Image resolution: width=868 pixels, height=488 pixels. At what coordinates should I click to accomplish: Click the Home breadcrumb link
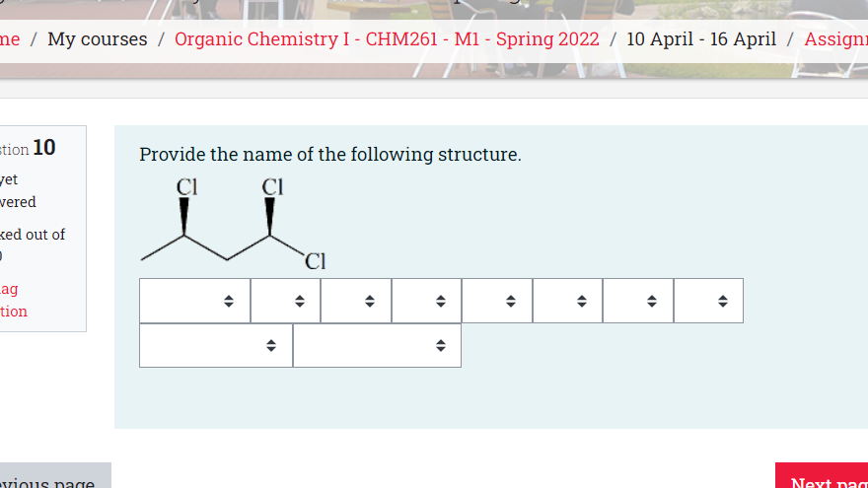coord(10,39)
